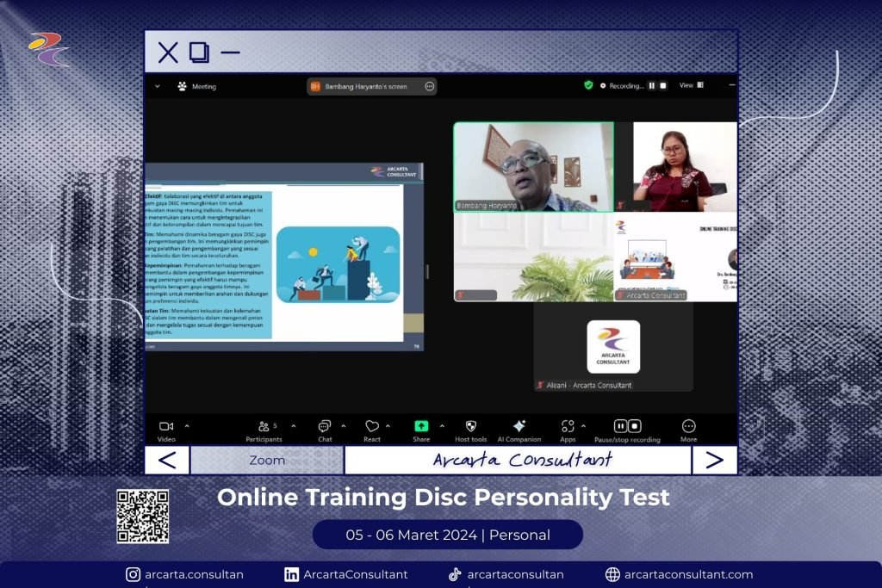Click Pause/stop recording in bottom toolbar

pos(627,427)
